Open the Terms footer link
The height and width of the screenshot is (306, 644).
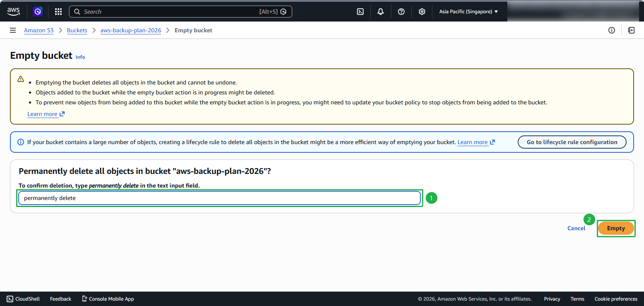pos(577,299)
